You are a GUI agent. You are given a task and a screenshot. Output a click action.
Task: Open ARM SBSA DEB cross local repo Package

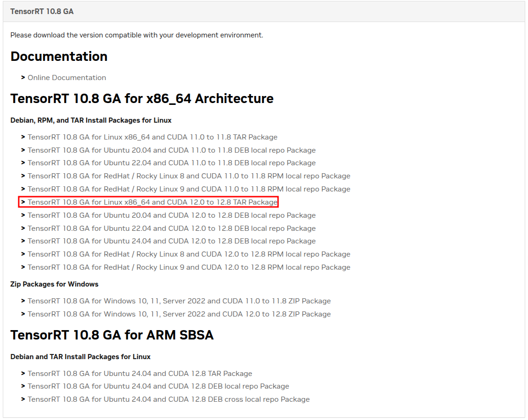169,399
